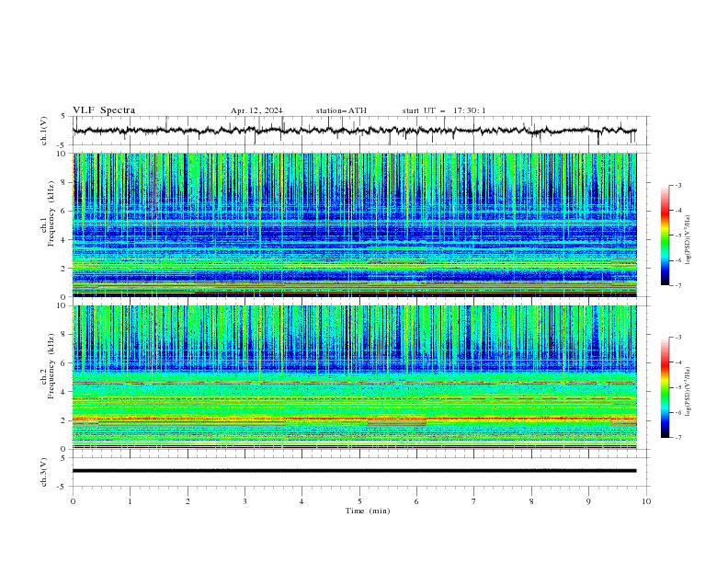The height and width of the screenshot is (563, 728).
Task: Click the "ch.1(V)" axis label
Action: 44,131
